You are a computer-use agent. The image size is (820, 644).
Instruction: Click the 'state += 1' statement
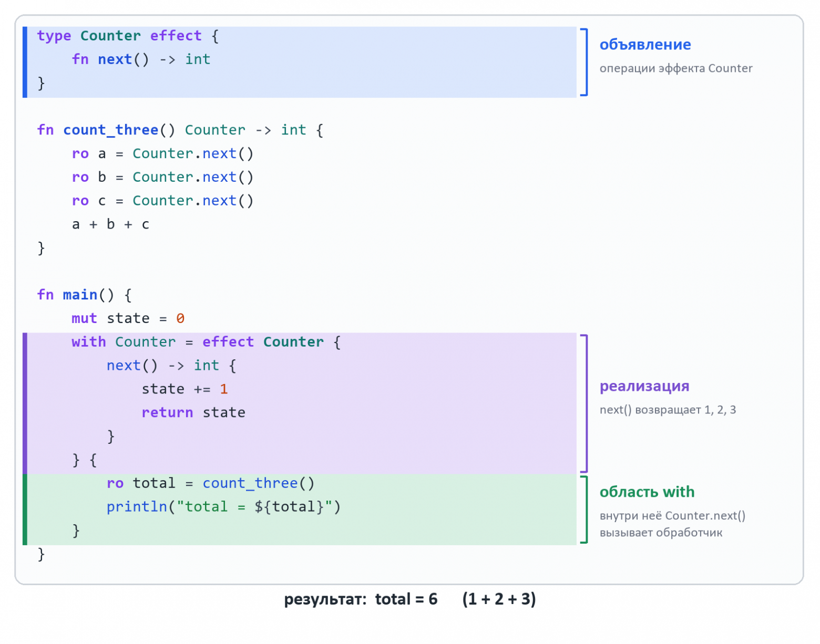184,389
